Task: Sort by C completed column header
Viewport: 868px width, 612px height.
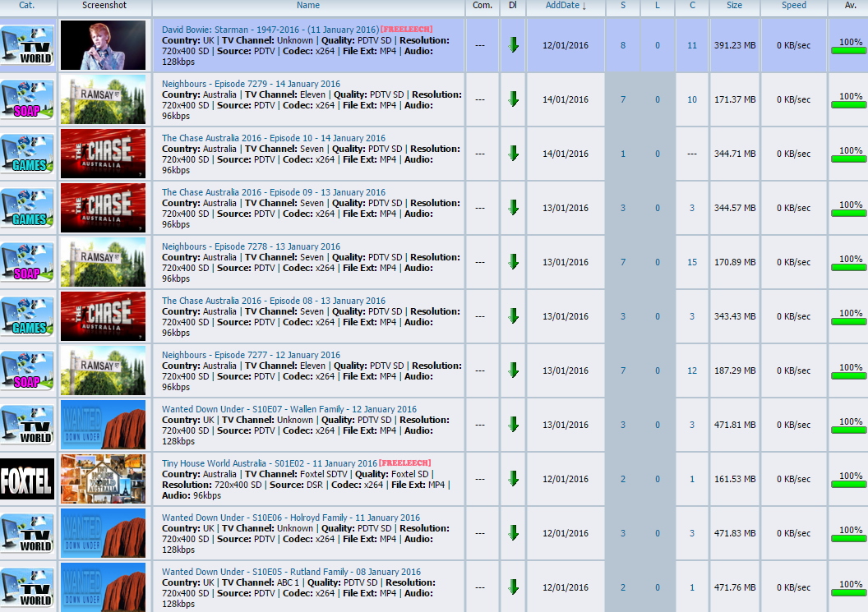Action: [x=692, y=5]
